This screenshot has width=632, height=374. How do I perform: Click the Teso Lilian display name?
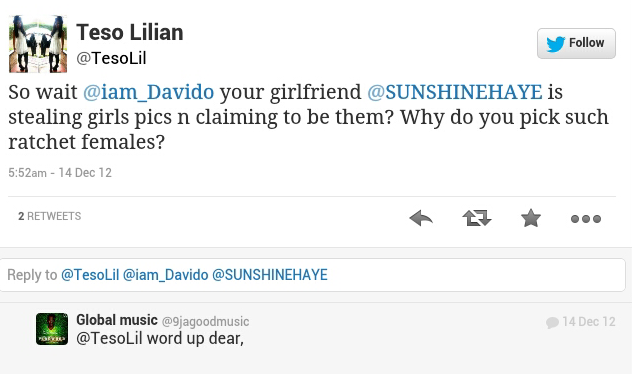(x=130, y=32)
